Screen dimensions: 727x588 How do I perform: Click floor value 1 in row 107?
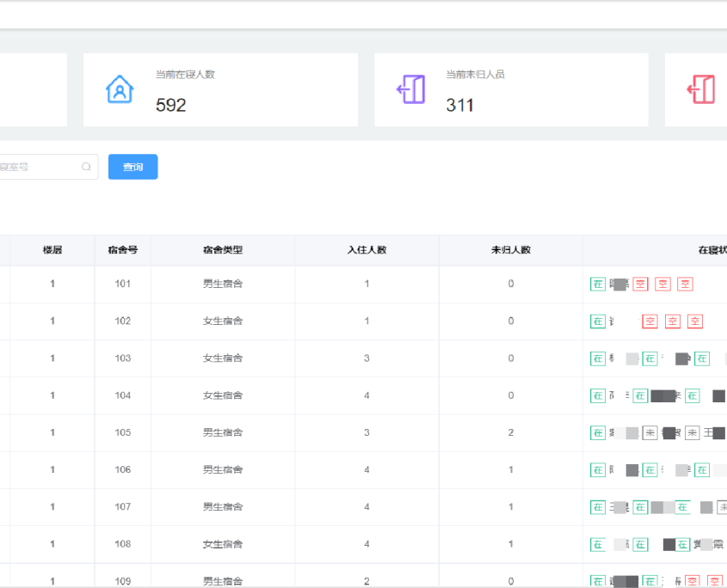[52, 506]
